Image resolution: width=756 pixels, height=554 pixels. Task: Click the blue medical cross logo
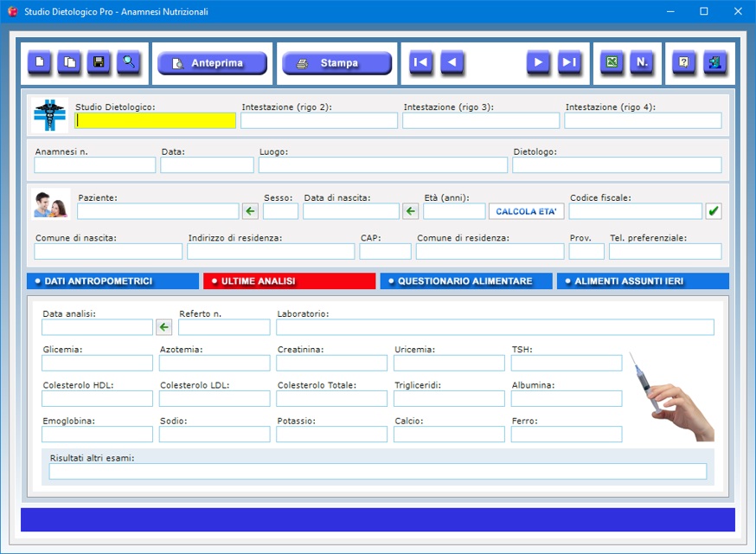coord(49,115)
